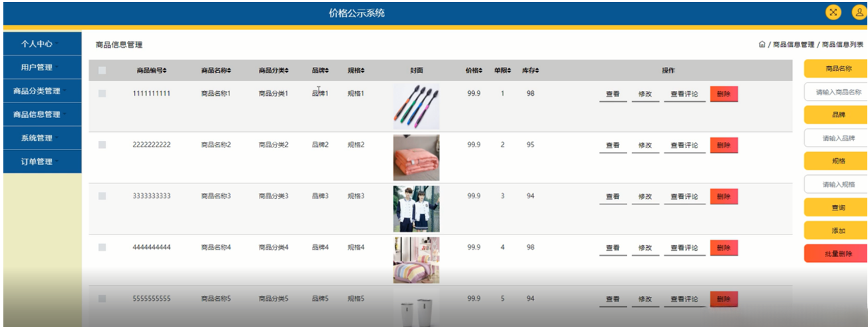Screen dimensions: 868x327
Task: Open 查看评论 for 商品名称3
Action: pos(684,196)
